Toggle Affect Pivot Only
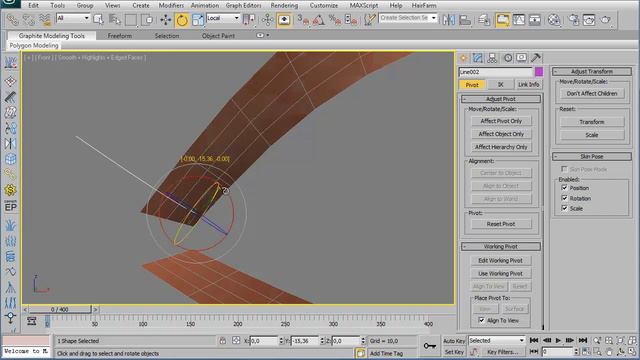The width and height of the screenshot is (640, 360). (501, 121)
